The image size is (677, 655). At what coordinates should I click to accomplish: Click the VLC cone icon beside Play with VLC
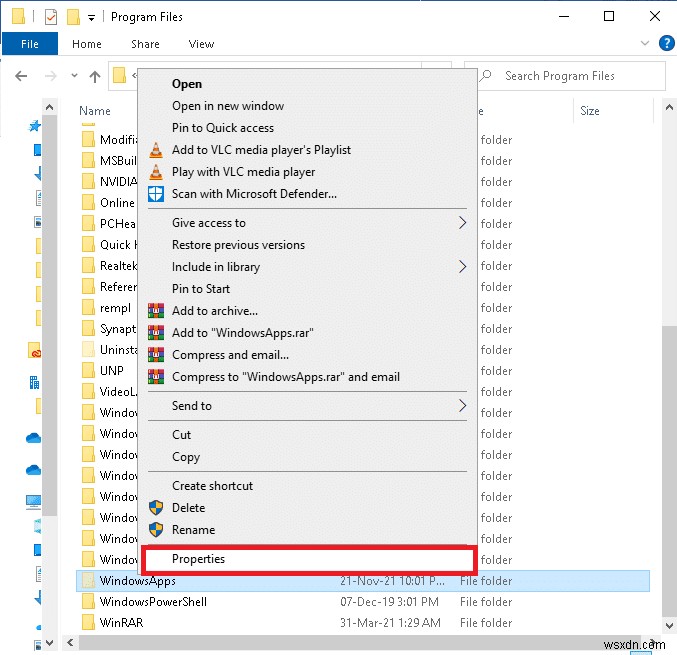coord(156,172)
